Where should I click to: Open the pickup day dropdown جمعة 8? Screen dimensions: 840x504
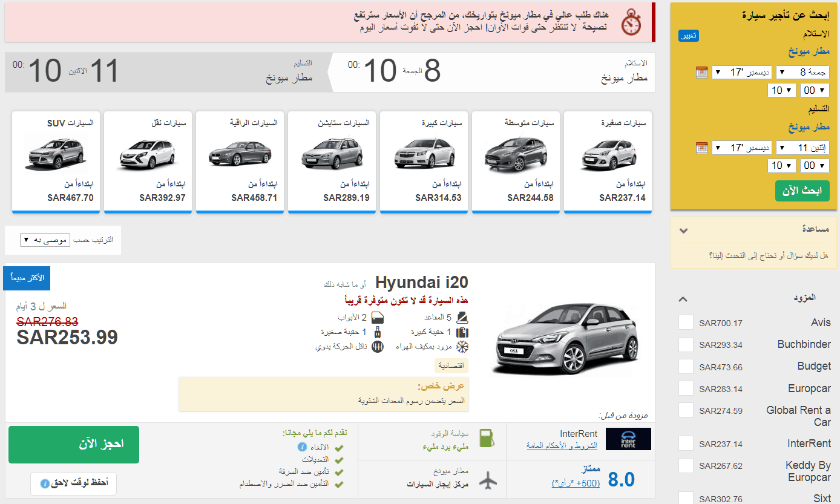803,73
